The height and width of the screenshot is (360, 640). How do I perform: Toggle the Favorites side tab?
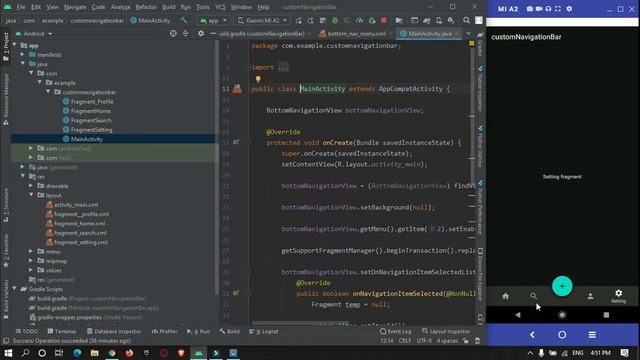(x=6, y=251)
